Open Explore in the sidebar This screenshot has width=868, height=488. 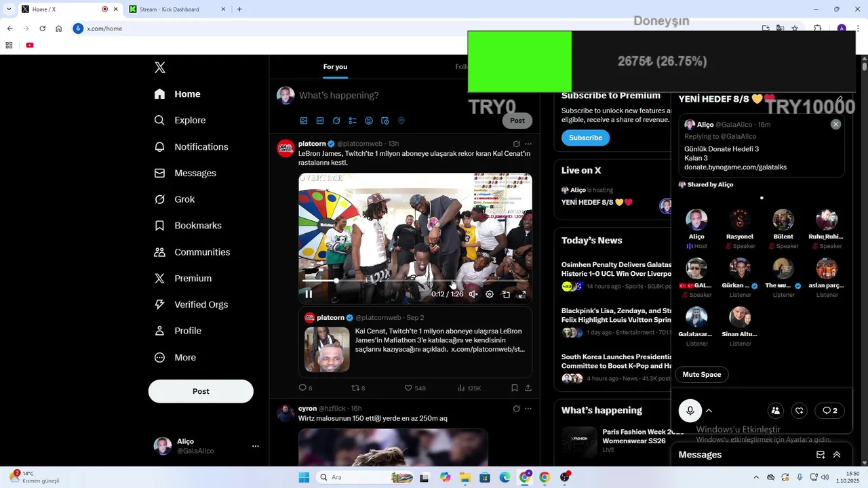click(180, 120)
